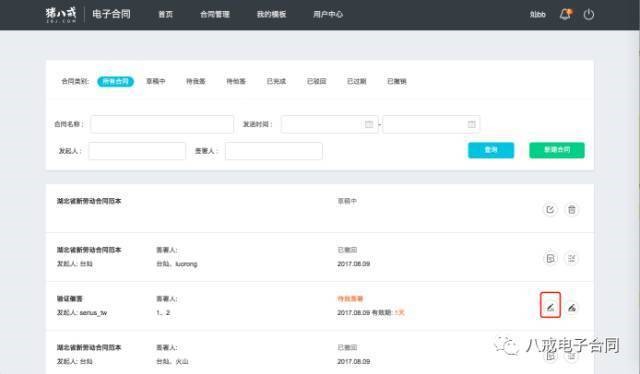Image resolution: width=640 pixels, height=374 pixels.
Task: Click the blue 查询 search button
Action: coord(491,150)
